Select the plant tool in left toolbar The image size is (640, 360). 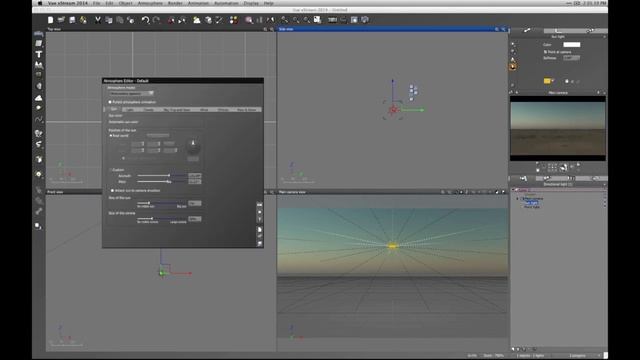pyautogui.click(x=39, y=133)
